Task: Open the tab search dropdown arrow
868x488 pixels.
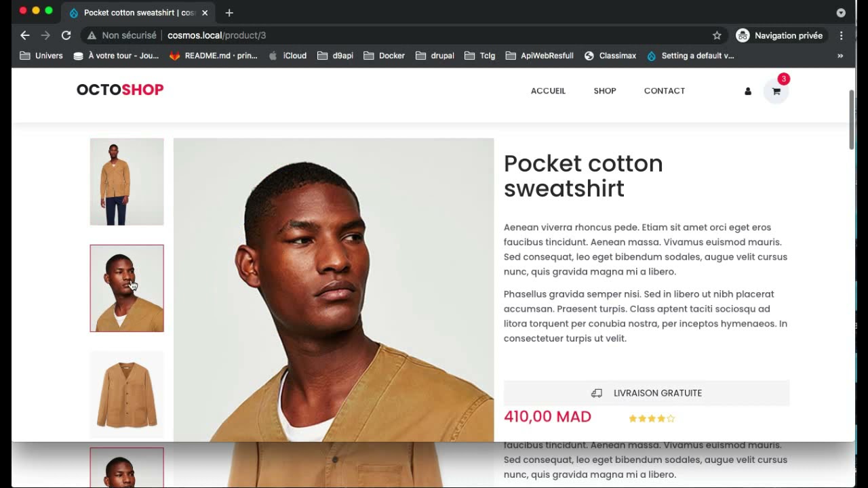Action: click(x=841, y=13)
